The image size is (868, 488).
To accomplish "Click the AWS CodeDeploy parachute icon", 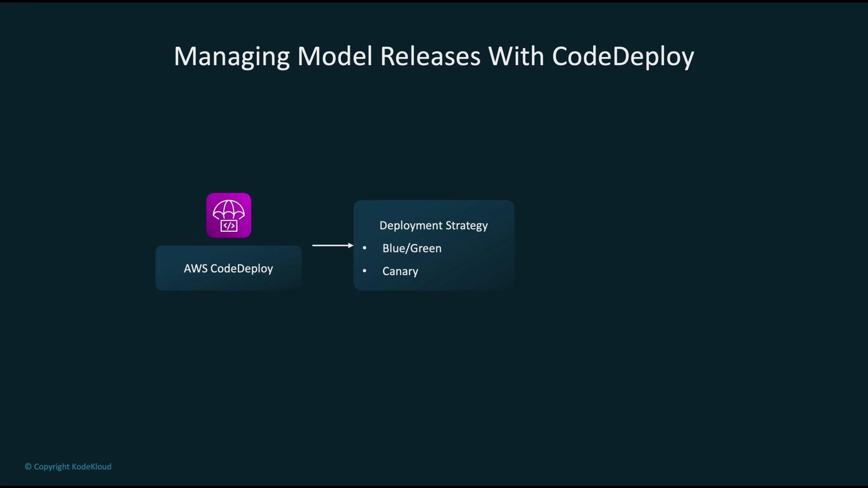I will (229, 216).
